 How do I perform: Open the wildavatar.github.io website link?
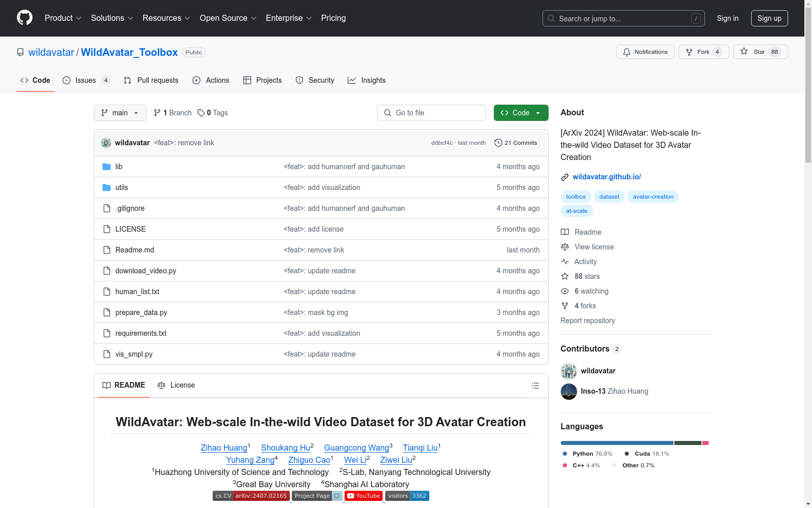(x=607, y=177)
